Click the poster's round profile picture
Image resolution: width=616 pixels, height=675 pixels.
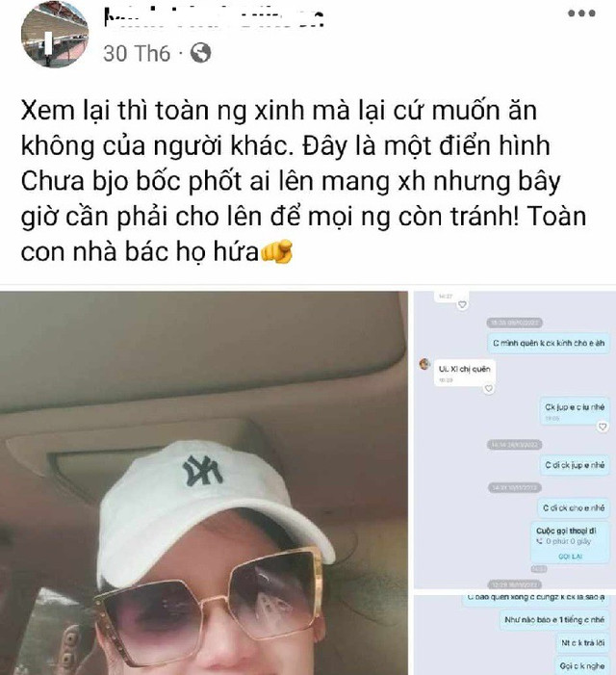coord(55,35)
